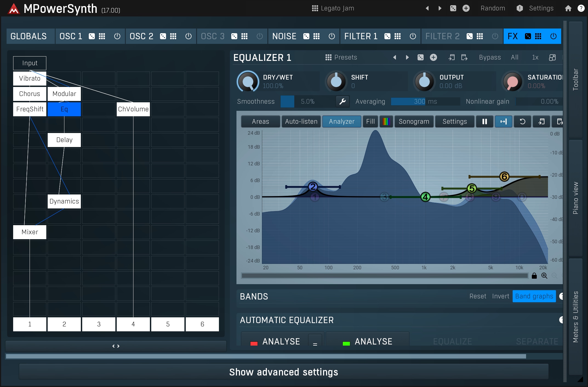The height and width of the screenshot is (387, 588).
Task: Pause the analyzer display
Action: 484,122
